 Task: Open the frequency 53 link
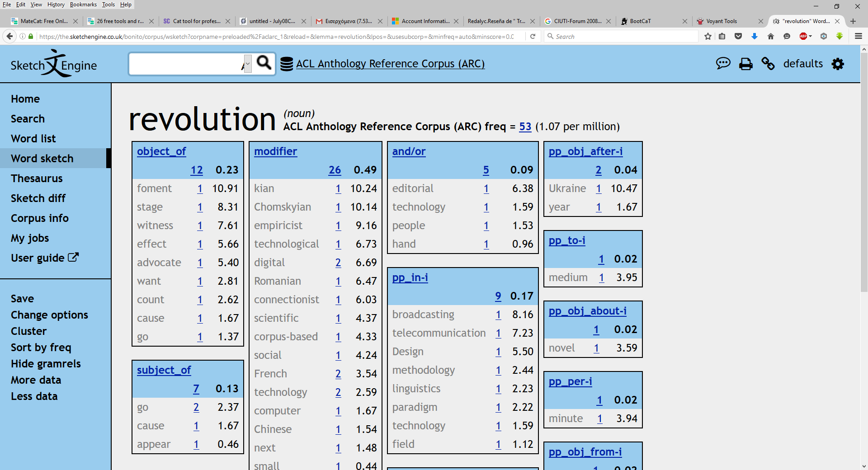(x=525, y=127)
